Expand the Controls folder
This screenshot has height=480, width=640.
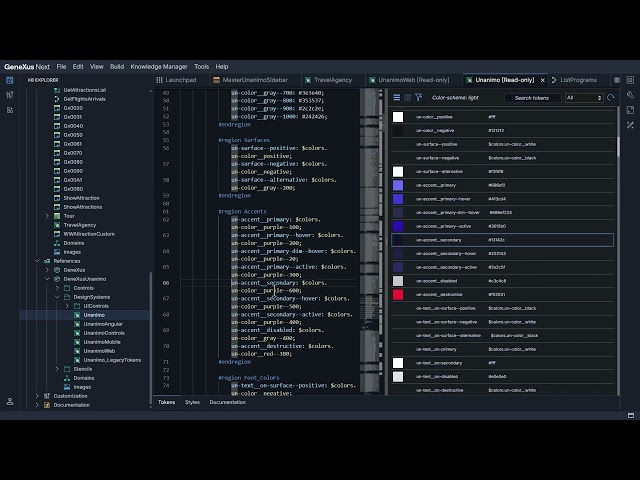(x=57, y=288)
